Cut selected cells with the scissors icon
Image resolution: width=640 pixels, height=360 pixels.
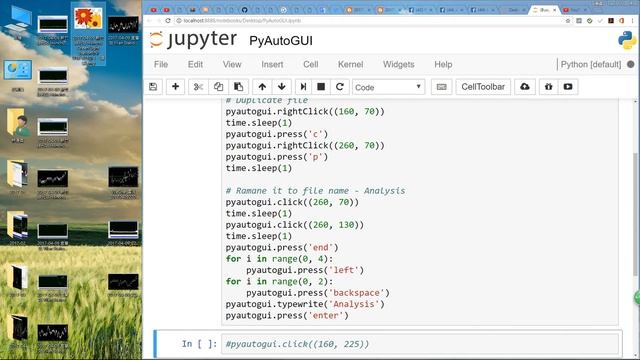pyautogui.click(x=198, y=87)
